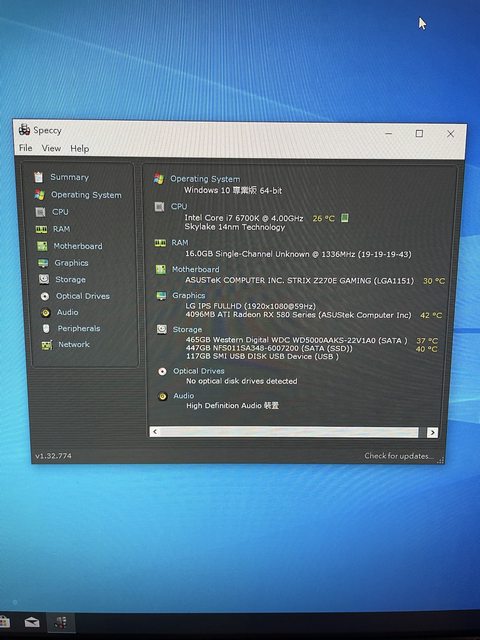This screenshot has width=480, height=640.
Task: Open Speccy icon on the Windows taskbar
Action: [60, 623]
